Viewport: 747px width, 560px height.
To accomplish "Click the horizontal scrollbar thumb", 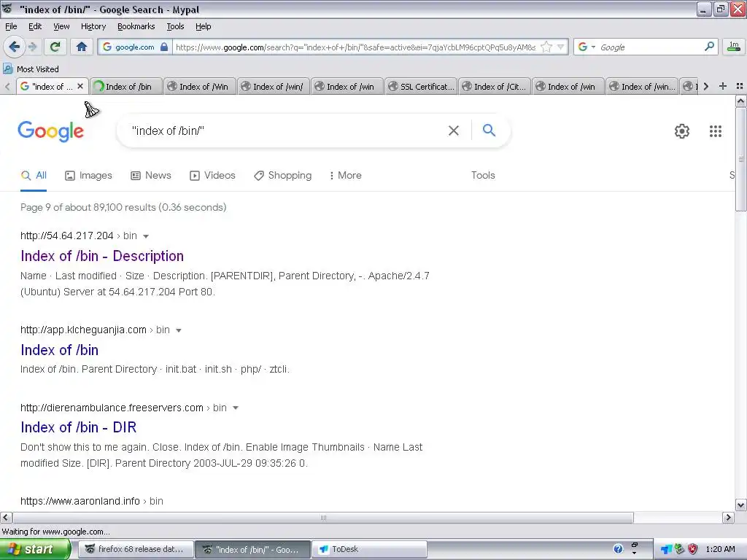I will tap(323, 517).
